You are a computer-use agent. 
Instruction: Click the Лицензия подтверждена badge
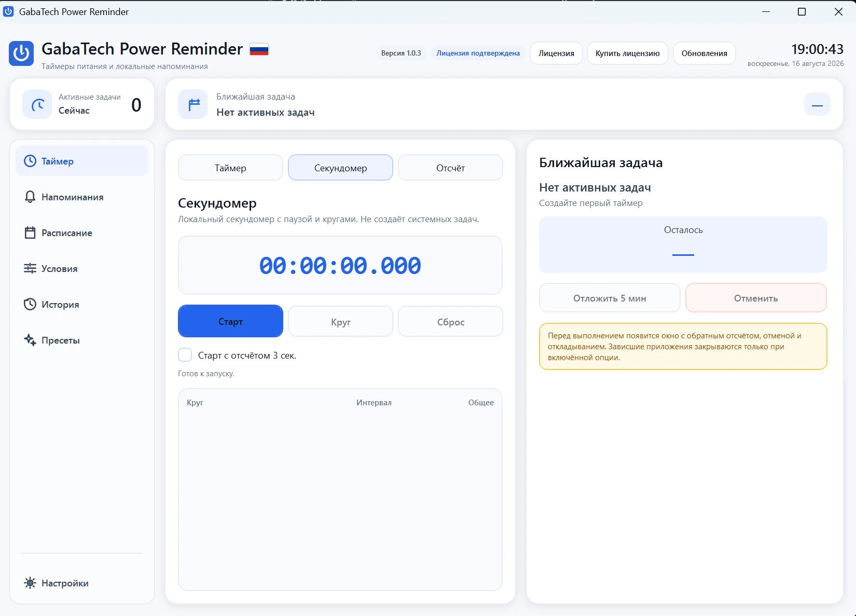click(478, 53)
